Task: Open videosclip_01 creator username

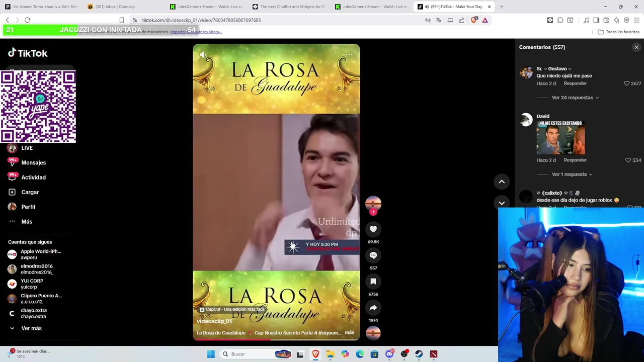Action: coord(214,321)
